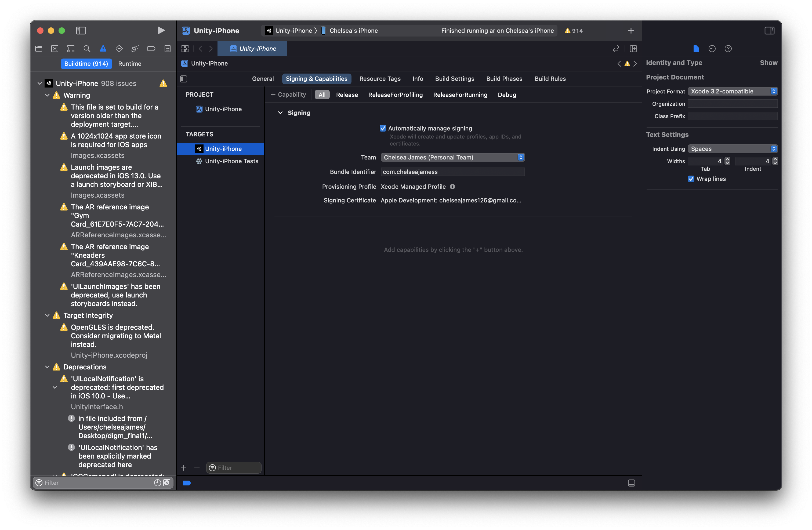This screenshot has height=530, width=812.
Task: Jump to next issue arrow
Action: tap(635, 64)
